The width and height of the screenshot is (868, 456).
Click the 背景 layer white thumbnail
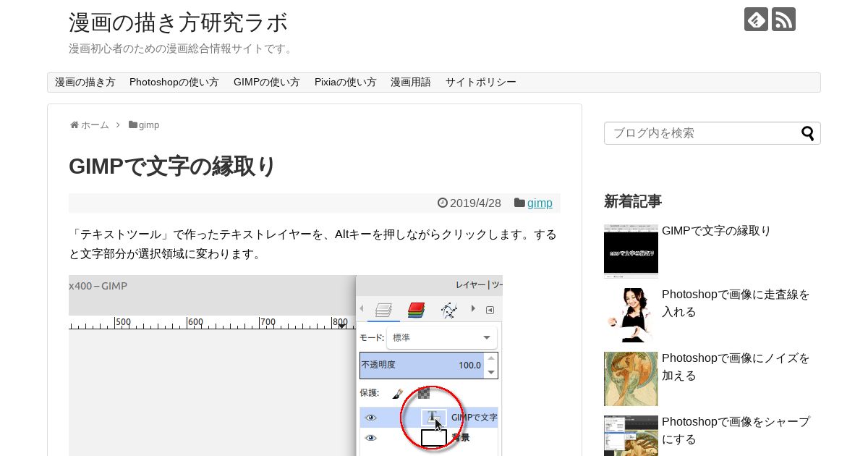[x=434, y=438]
